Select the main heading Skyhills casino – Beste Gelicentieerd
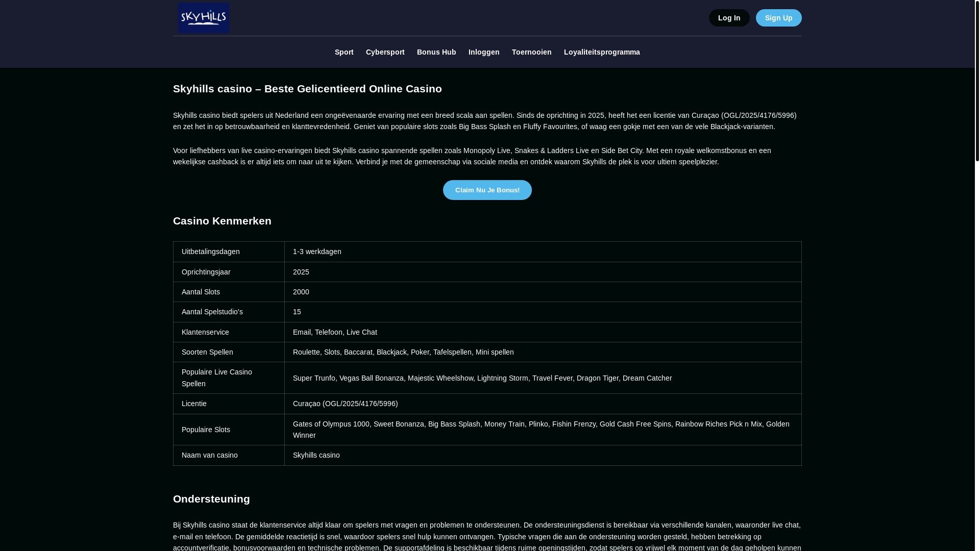The image size is (980, 551). [x=307, y=89]
